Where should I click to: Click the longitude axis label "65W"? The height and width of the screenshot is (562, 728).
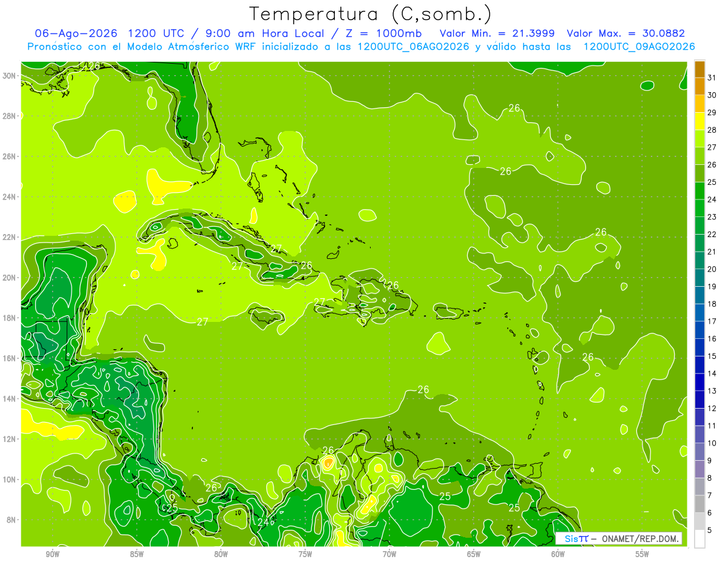474,554
